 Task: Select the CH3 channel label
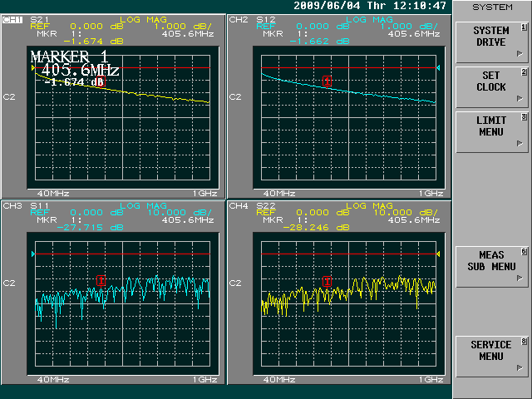pos(12,206)
